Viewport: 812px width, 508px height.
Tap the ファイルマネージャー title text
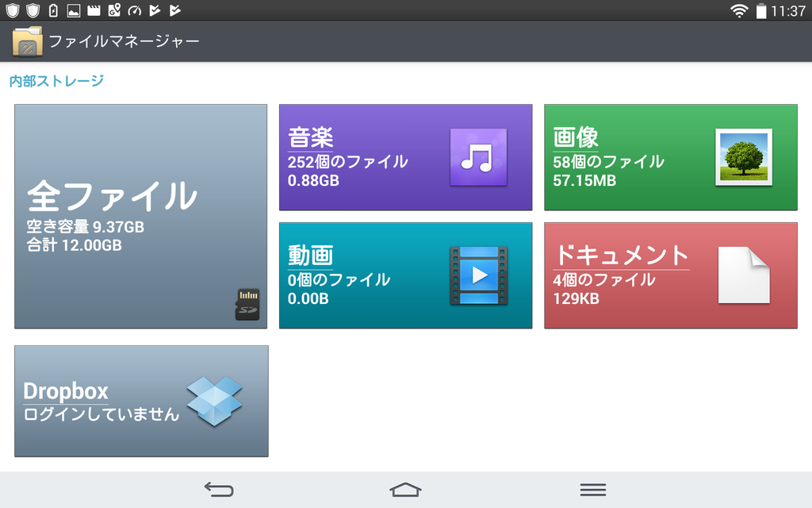coord(124,41)
